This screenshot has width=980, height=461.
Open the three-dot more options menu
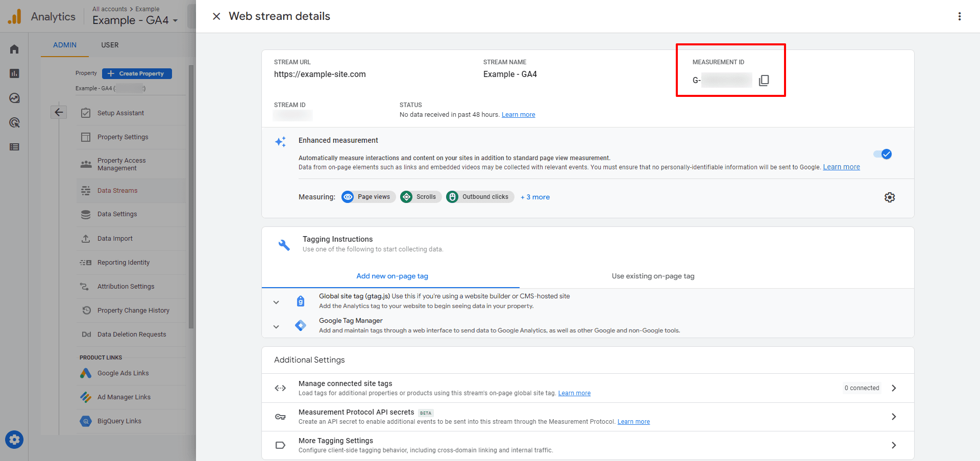(x=960, y=16)
